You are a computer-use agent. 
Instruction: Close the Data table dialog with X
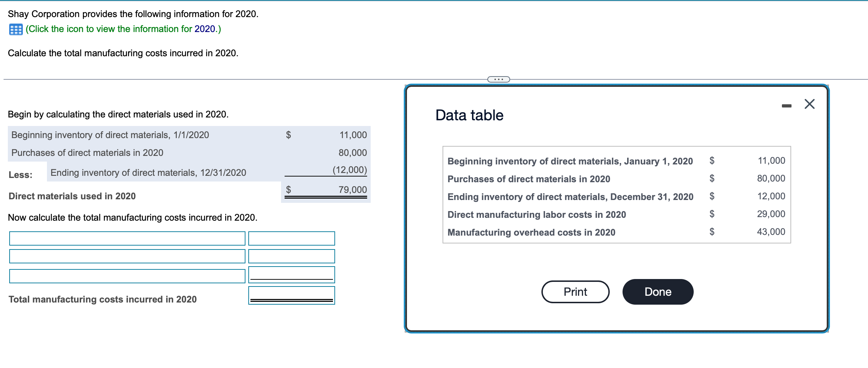tap(809, 104)
